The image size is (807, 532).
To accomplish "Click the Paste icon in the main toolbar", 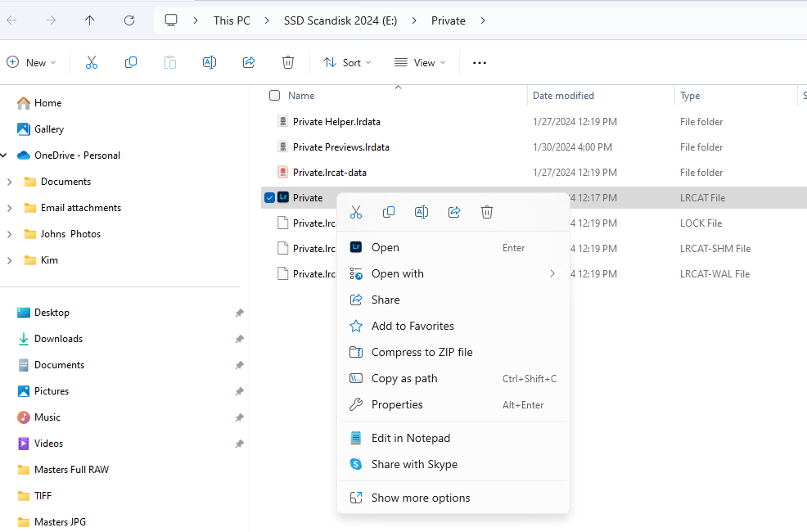I will tap(169, 62).
